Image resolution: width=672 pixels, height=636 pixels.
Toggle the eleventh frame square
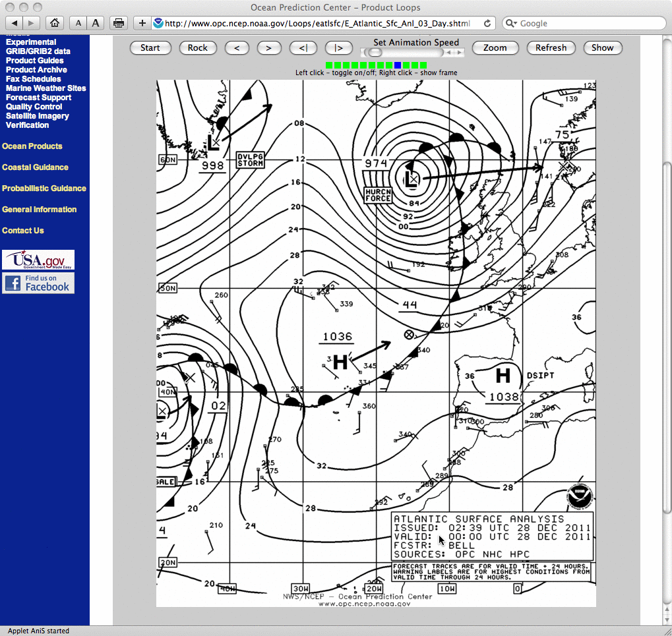click(x=415, y=65)
